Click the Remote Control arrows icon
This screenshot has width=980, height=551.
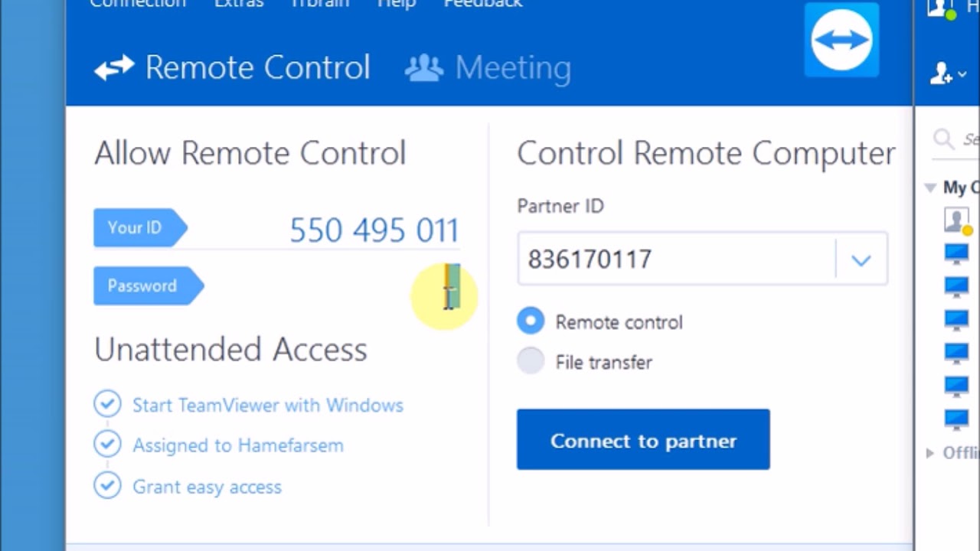click(x=114, y=68)
